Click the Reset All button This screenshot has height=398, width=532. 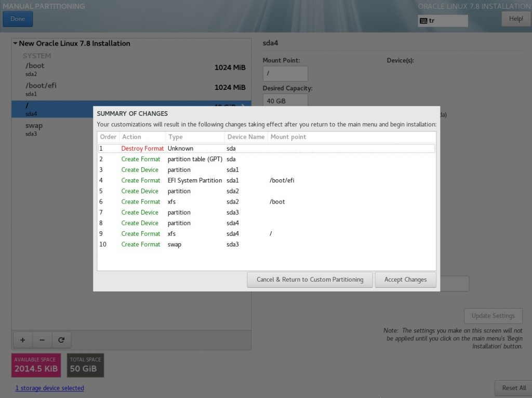(514, 388)
